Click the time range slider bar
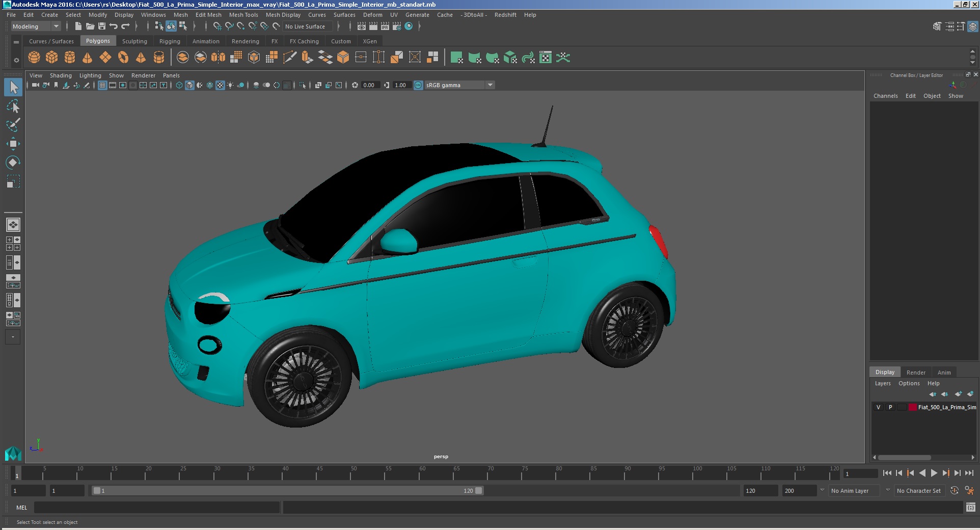The image size is (980, 530). pos(288,491)
